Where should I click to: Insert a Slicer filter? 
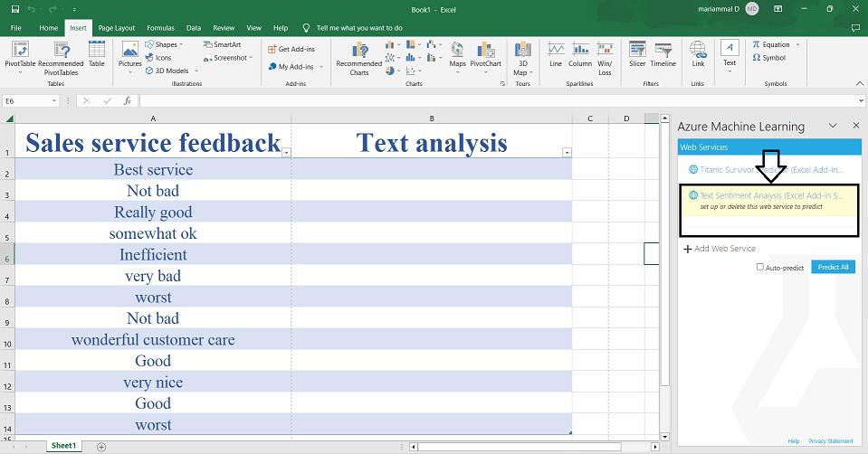[637, 54]
